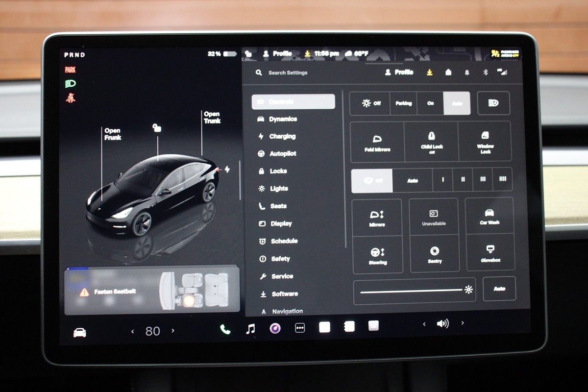Open the Autopilot settings menu

(283, 154)
